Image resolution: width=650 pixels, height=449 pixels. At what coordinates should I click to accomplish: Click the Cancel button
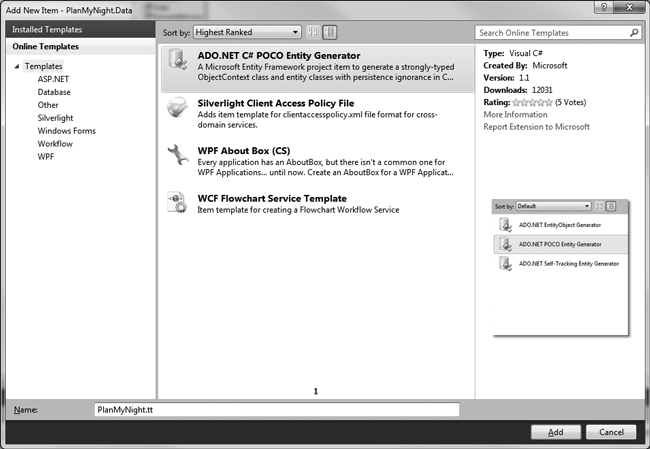pyautogui.click(x=611, y=432)
